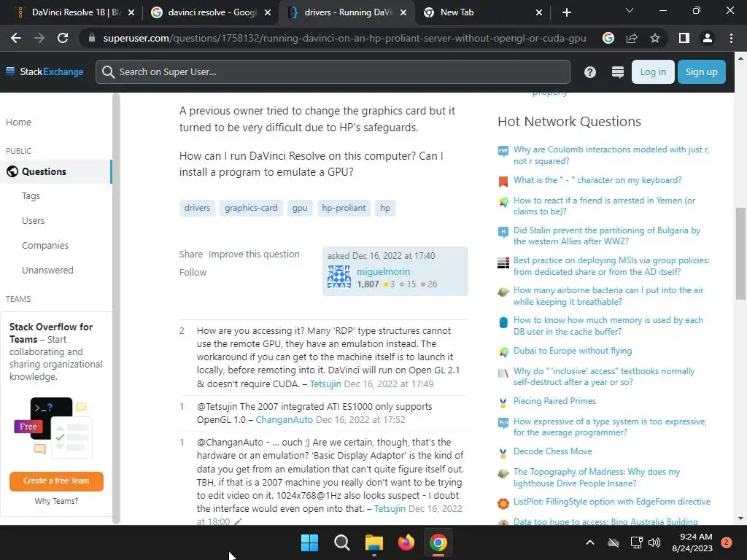Screen dimensions: 747x560
Task: Close the drivers - Running DaVinci tab
Action: coord(403,13)
